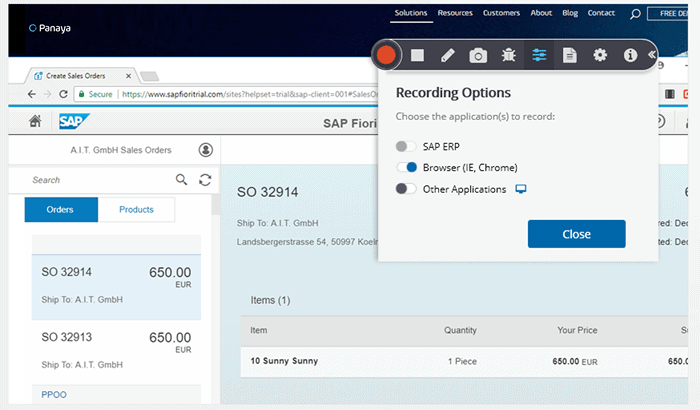Image resolution: width=700 pixels, height=410 pixels.
Task: Open a new browser tab
Action: (x=149, y=76)
